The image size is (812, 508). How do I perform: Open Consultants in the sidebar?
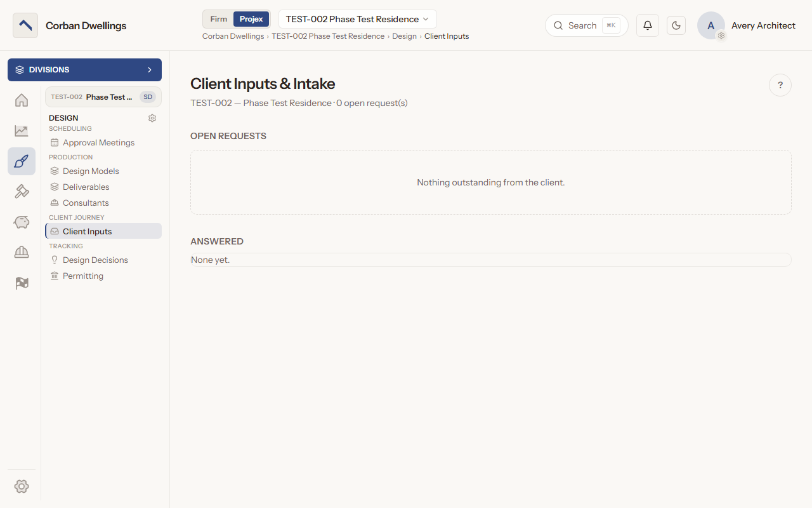coord(103,203)
